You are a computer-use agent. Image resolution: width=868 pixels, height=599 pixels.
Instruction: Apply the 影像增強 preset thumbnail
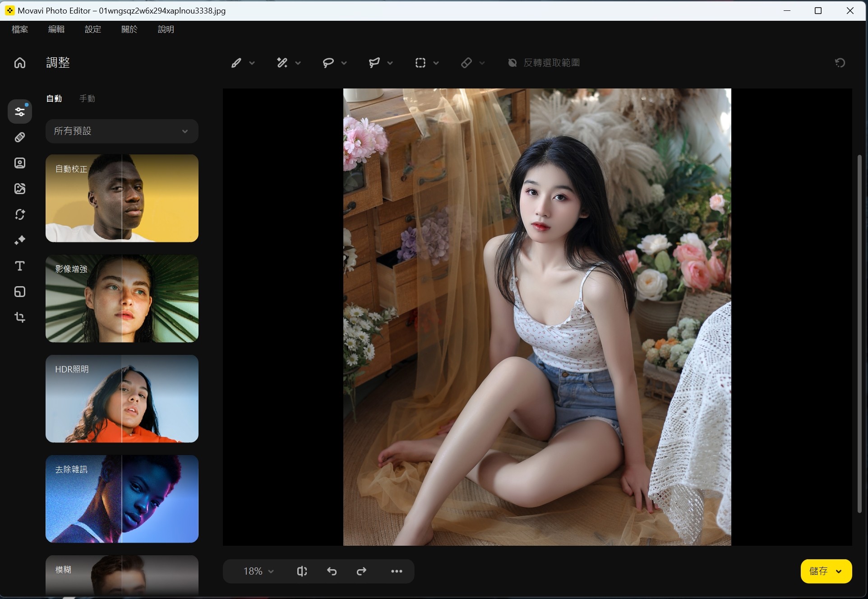122,298
